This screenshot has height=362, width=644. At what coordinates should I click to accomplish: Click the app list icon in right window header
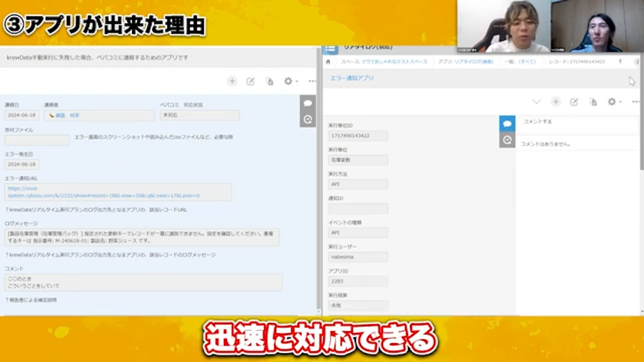(330, 50)
